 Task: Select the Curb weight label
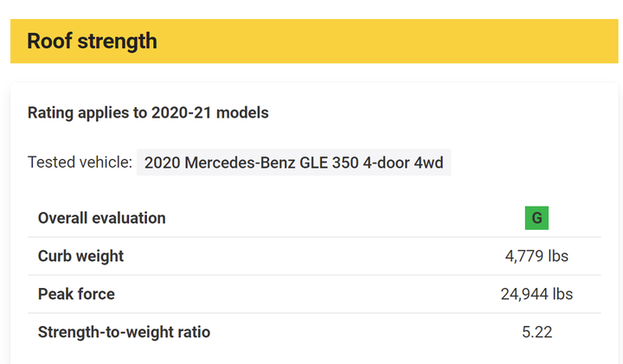point(80,256)
